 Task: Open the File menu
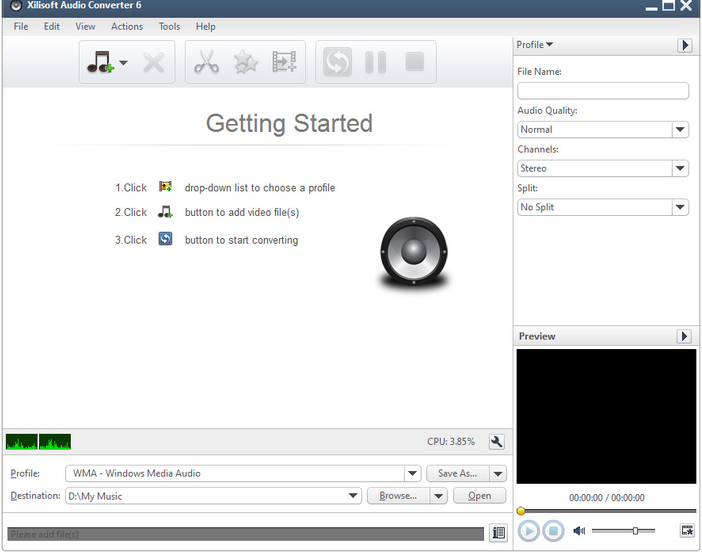click(x=21, y=26)
